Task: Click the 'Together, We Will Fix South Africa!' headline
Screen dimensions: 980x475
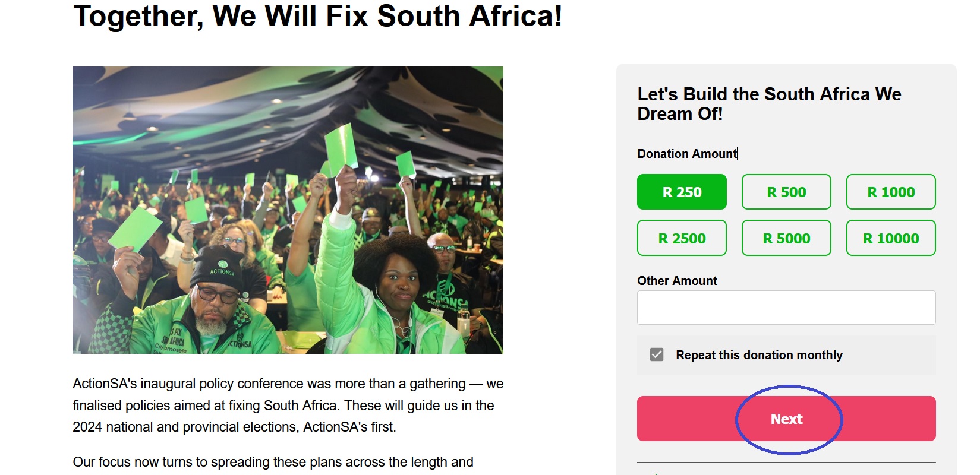Action: coord(317,16)
